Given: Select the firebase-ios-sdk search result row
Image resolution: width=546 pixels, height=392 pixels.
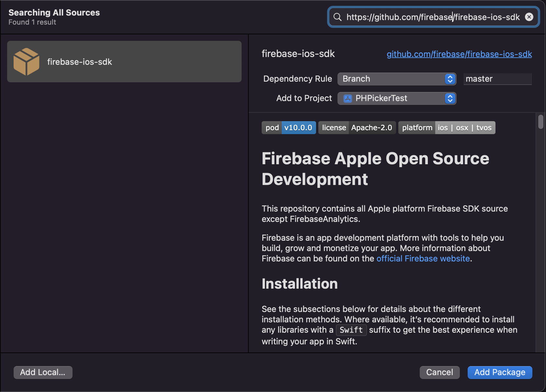Looking at the screenshot, I should click(124, 62).
